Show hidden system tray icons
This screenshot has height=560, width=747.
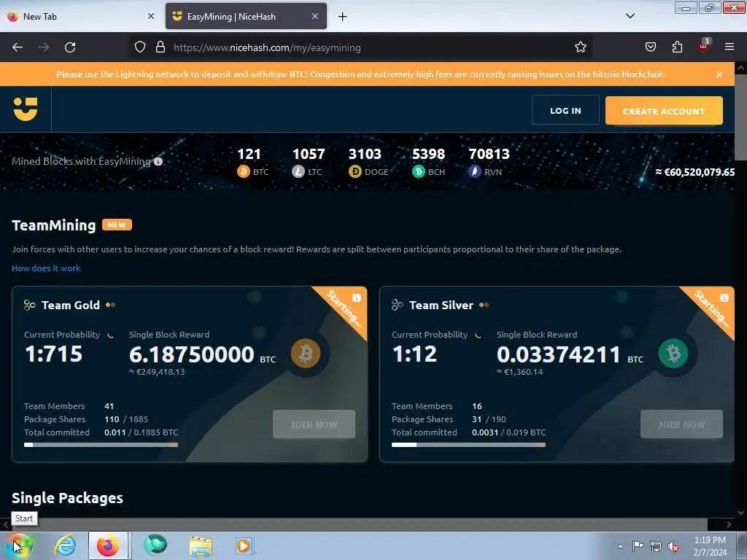(x=620, y=546)
